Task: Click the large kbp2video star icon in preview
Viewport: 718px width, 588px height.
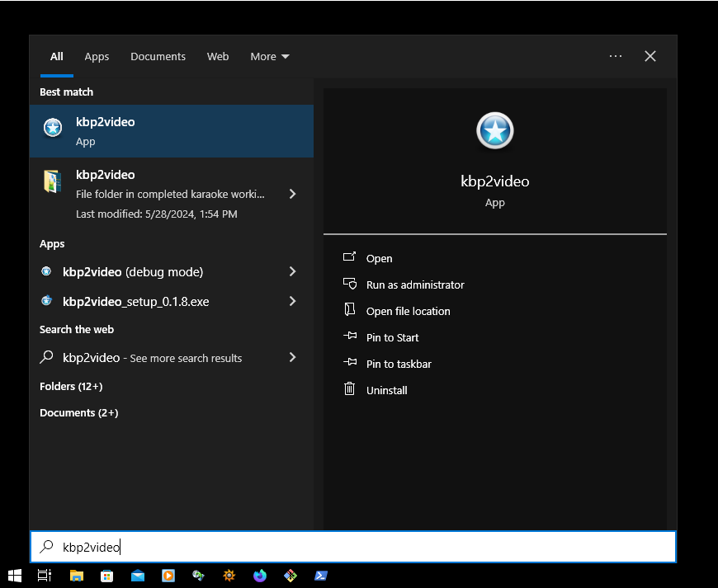Action: tap(494, 130)
